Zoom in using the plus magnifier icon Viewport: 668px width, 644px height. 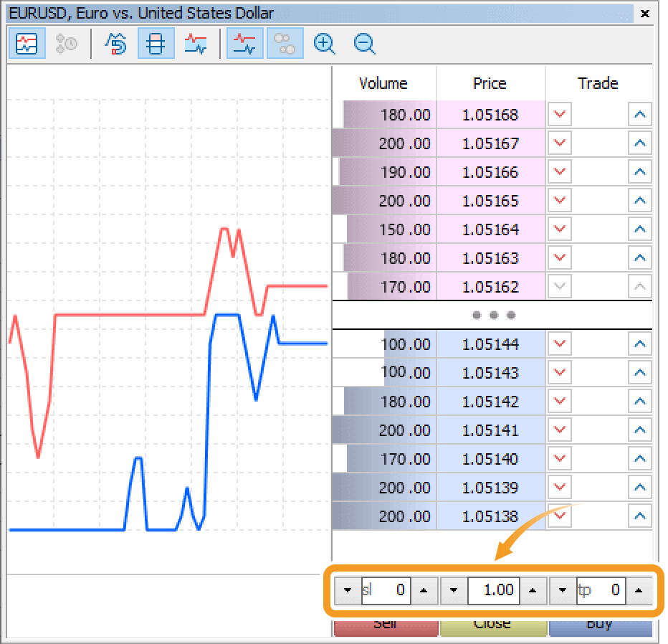[325, 44]
